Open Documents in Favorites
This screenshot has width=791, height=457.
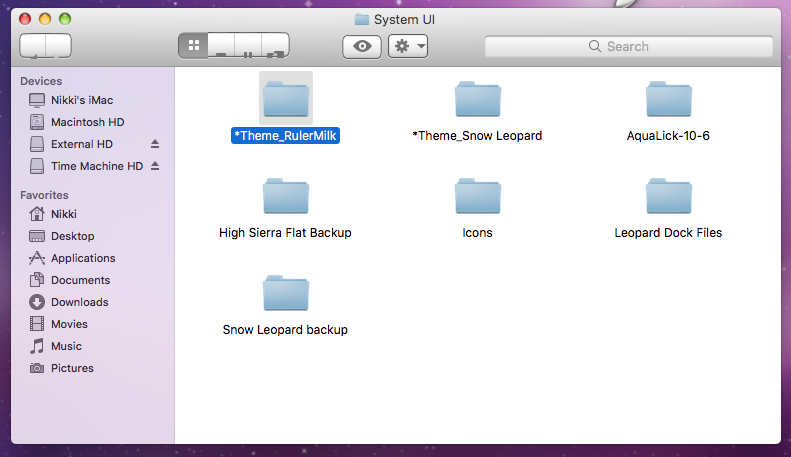[93, 280]
